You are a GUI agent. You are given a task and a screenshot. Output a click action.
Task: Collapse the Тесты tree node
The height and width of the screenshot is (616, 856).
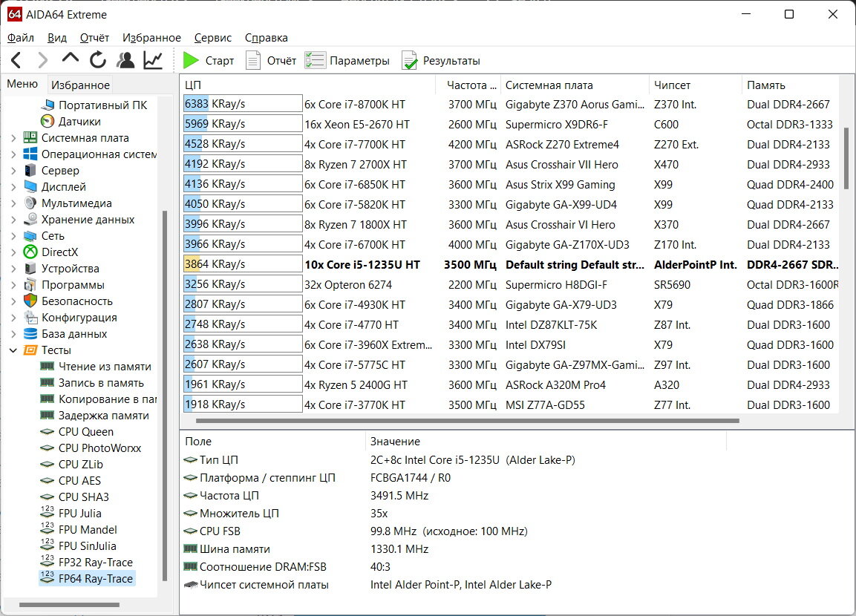click(x=13, y=350)
